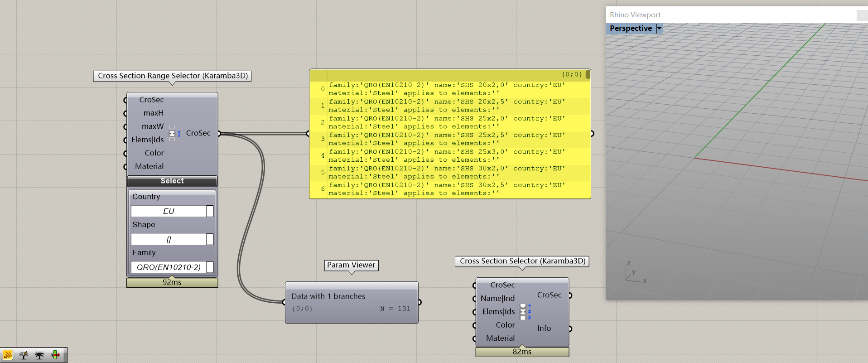
Task: Click the Param Viewer data panel
Action: [x=352, y=302]
